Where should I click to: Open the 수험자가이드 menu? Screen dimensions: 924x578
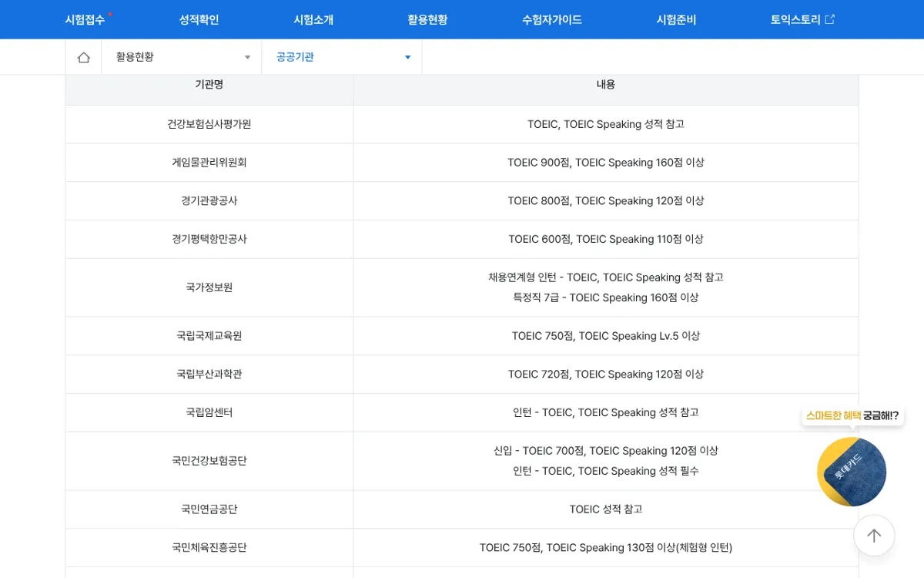(x=552, y=19)
